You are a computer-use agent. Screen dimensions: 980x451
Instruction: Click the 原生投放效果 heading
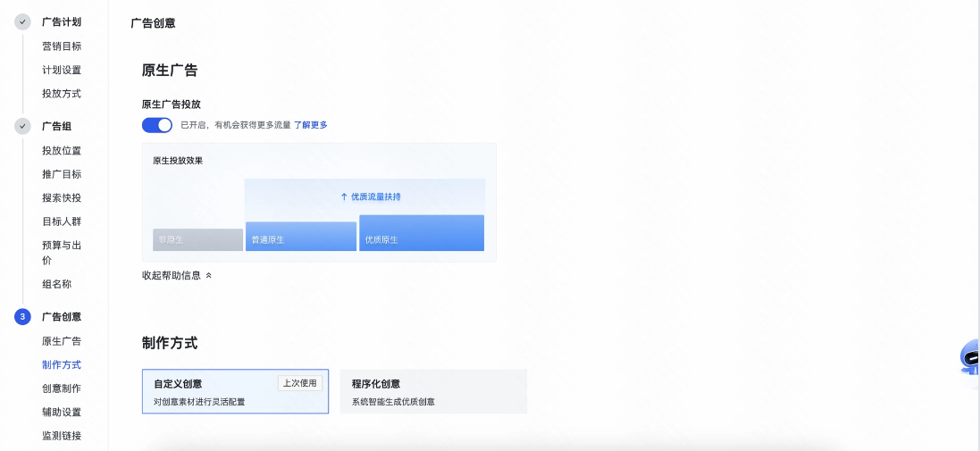(x=178, y=161)
